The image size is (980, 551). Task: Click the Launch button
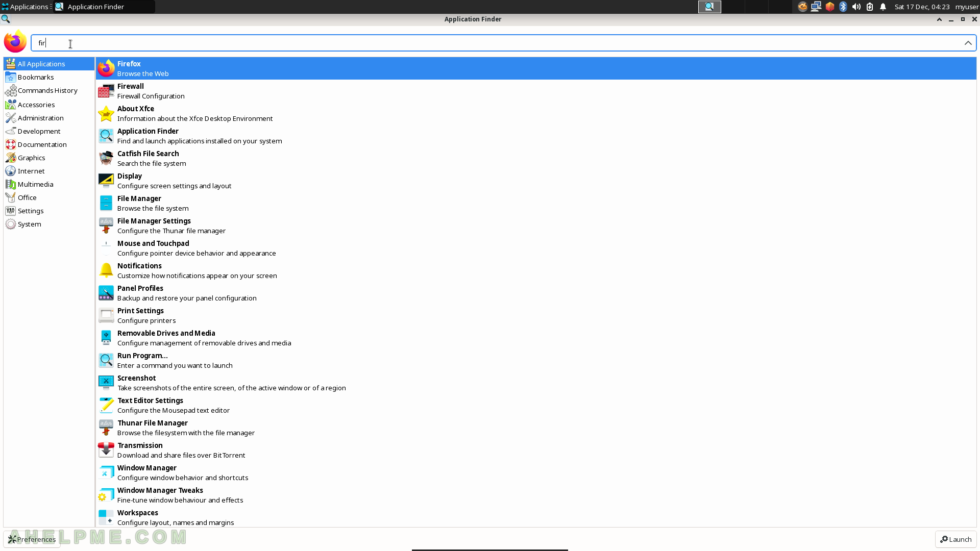(955, 539)
